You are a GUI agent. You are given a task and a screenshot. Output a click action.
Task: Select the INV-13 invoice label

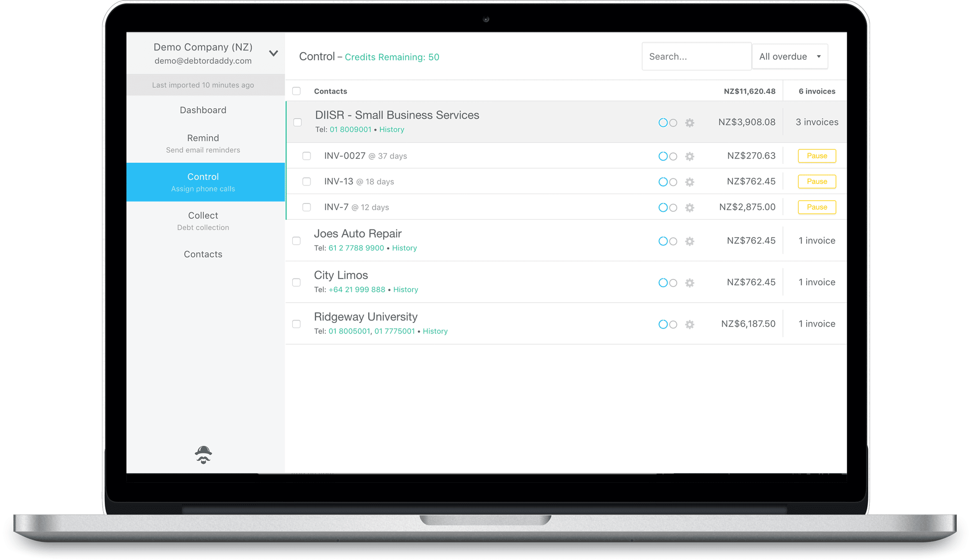338,181
